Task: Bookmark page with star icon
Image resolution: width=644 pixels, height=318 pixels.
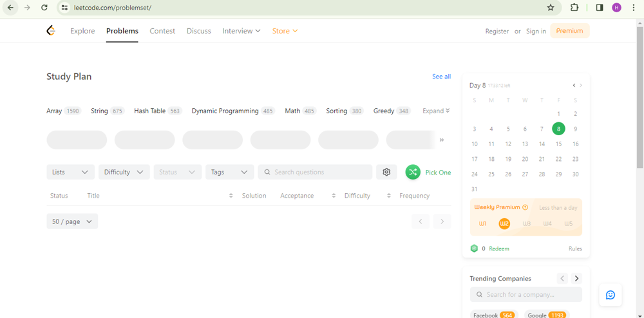Action: tap(551, 8)
